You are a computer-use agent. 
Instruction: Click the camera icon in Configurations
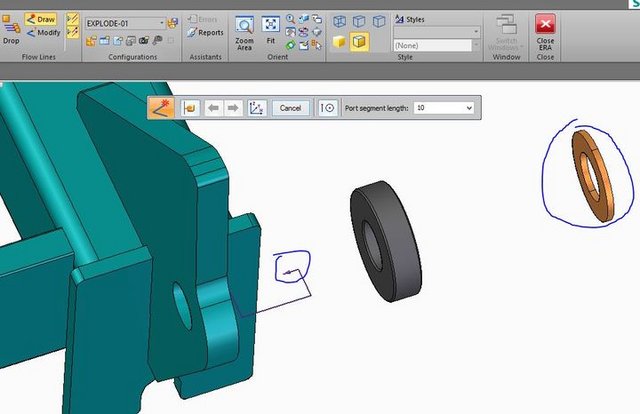144,41
